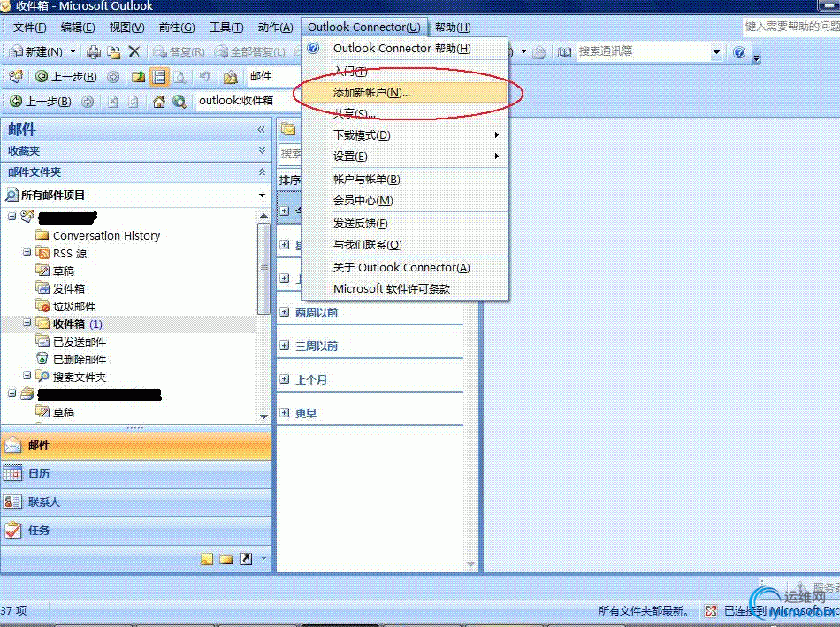Image resolution: width=840 pixels, height=627 pixels.
Task: Open the 搜索通讯簿 dropdown arrow
Action: point(716,52)
